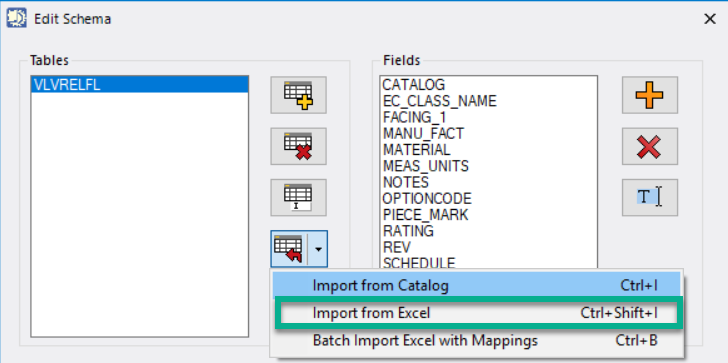The height and width of the screenshot is (363, 728).
Task: Click the rename field text icon
Action: click(x=650, y=198)
